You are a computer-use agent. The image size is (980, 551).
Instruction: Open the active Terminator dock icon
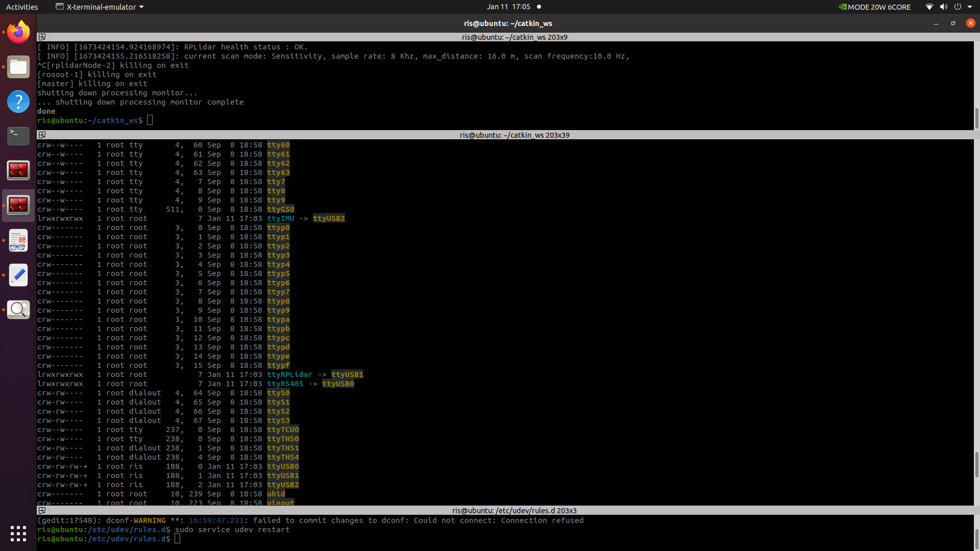[x=18, y=205]
